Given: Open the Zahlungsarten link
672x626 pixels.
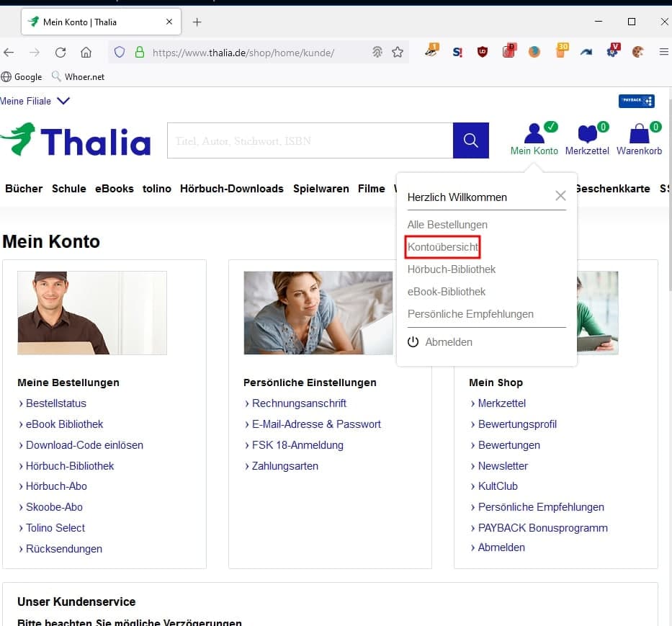Looking at the screenshot, I should click(x=285, y=466).
